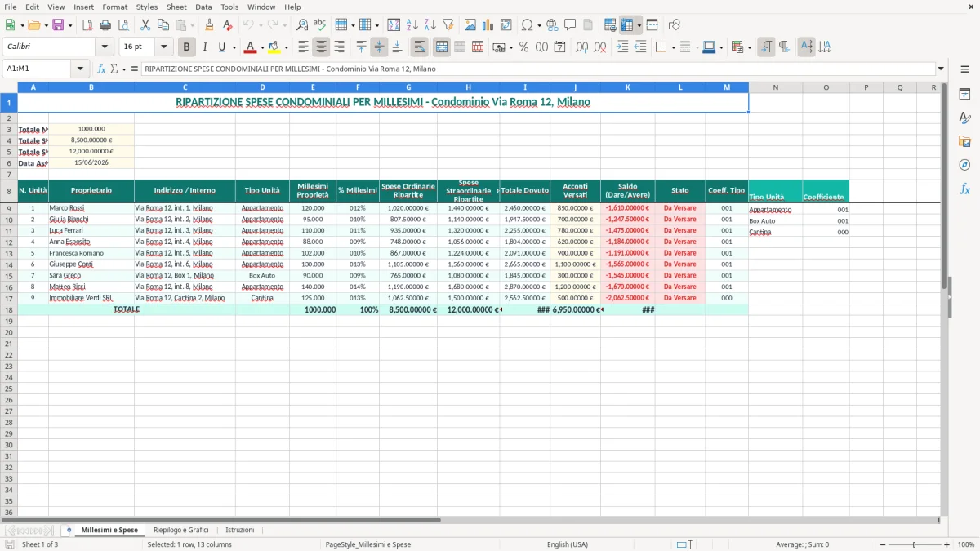Toggle Merge and Center Cells

coord(441,47)
